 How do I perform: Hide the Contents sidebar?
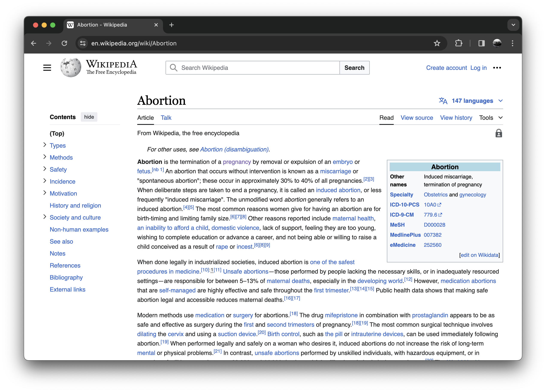89,117
